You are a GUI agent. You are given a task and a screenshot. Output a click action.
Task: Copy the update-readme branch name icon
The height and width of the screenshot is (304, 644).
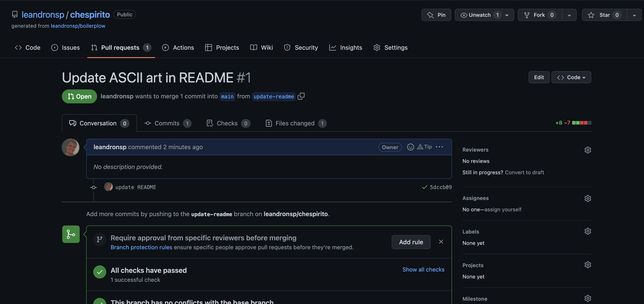point(301,96)
